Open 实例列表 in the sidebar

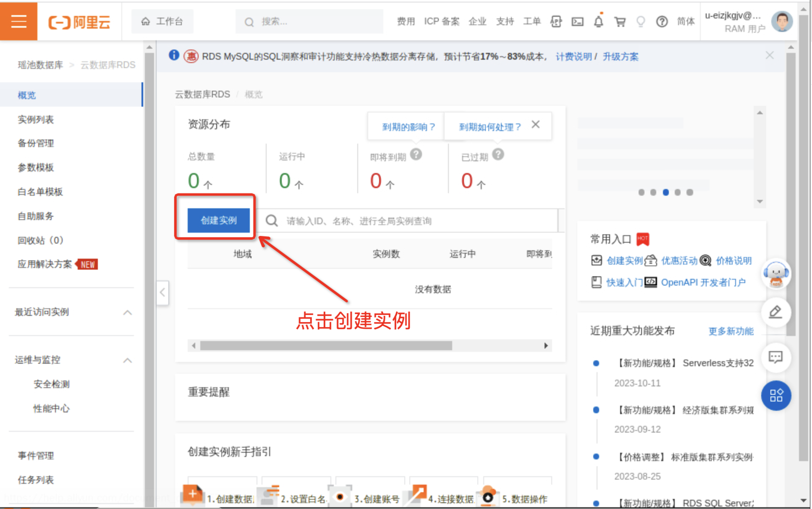(x=36, y=120)
